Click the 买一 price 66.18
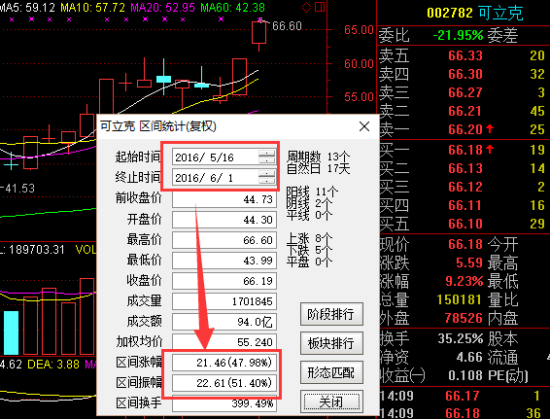This screenshot has height=419, width=550. pyautogui.click(x=465, y=150)
